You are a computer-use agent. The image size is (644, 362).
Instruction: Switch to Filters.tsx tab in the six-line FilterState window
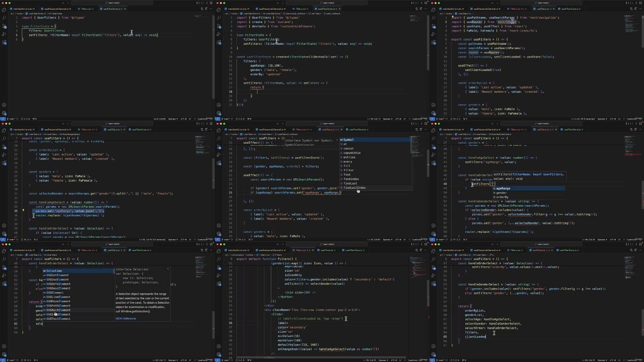[87, 8]
